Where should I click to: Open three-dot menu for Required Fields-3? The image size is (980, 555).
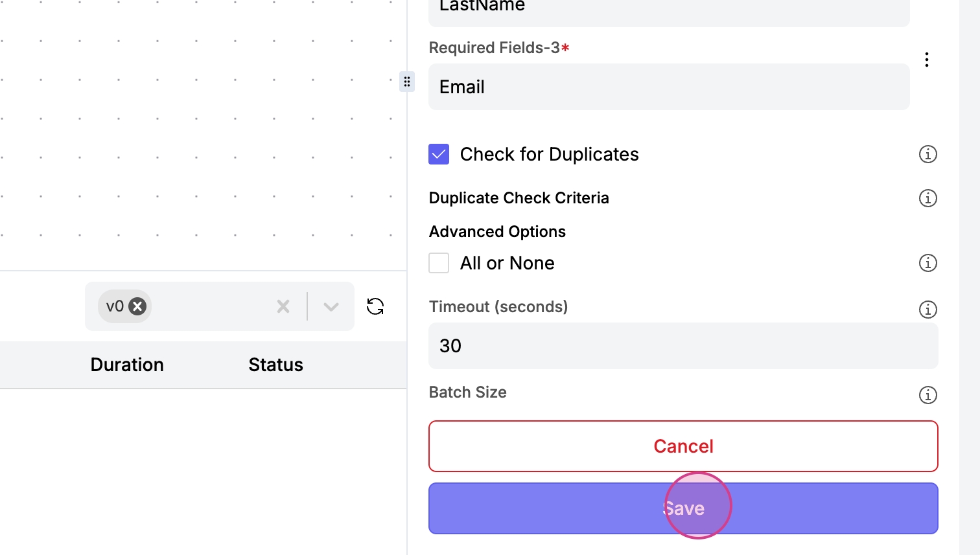click(927, 60)
